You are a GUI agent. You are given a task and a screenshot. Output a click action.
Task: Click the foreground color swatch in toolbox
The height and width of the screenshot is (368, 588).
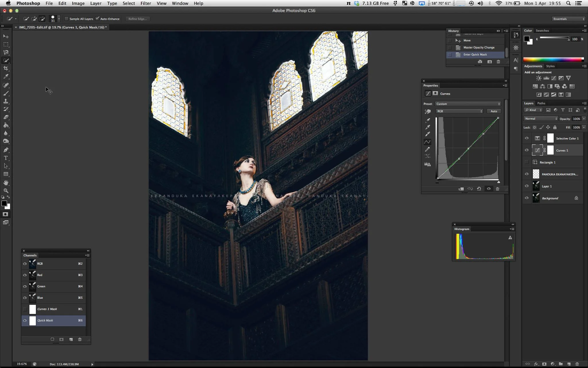click(x=4, y=204)
